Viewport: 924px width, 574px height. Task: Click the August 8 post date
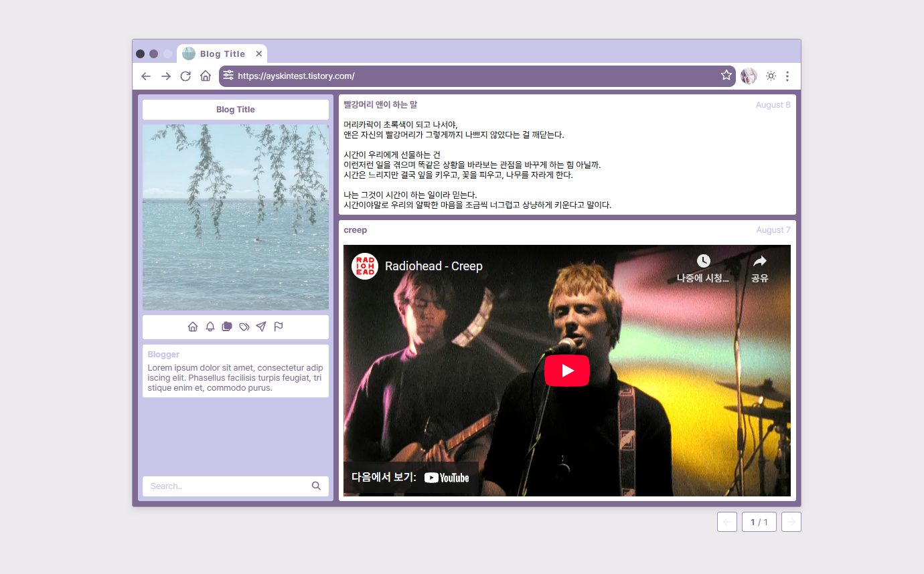pos(773,105)
